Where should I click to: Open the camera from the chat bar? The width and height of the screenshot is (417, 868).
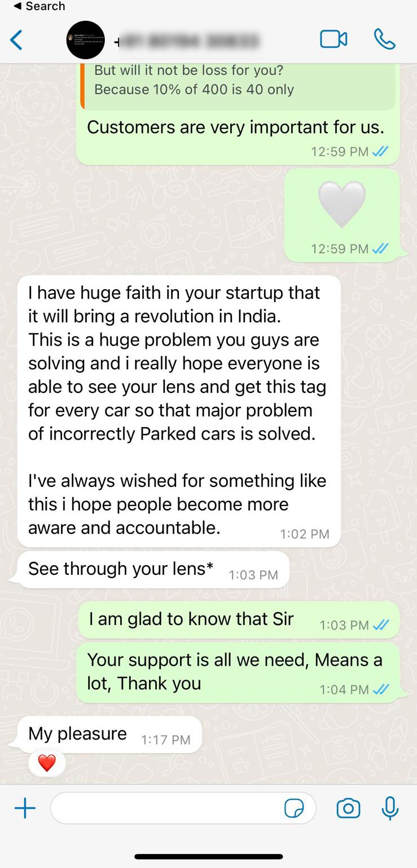click(x=348, y=809)
